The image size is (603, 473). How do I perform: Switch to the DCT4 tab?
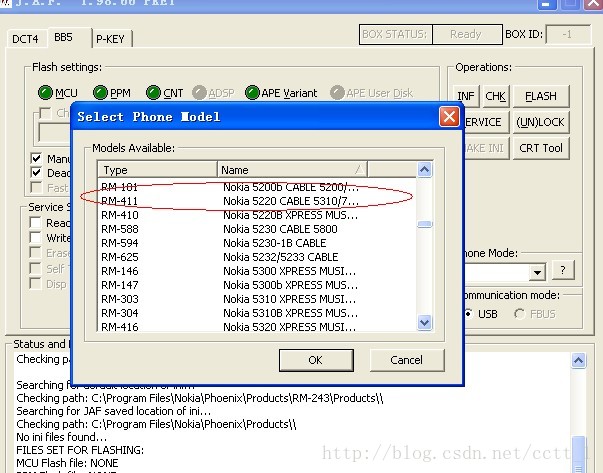point(25,39)
